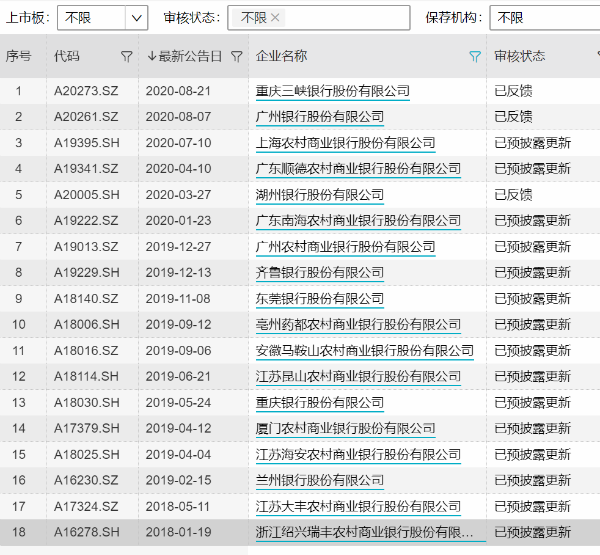The image size is (600, 555).
Task: Open 江苏昆山农村商业银行股份有限公司 link
Action: [x=358, y=377]
